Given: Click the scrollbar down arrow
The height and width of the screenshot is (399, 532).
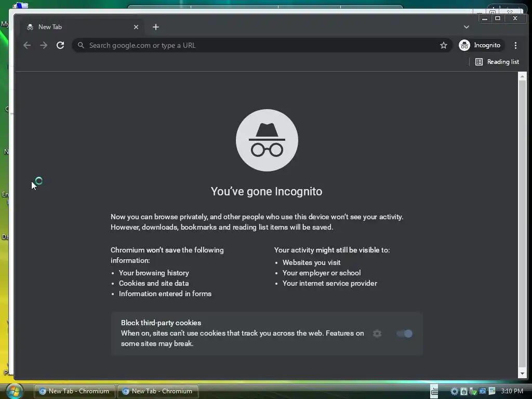Looking at the screenshot, I should point(522,374).
